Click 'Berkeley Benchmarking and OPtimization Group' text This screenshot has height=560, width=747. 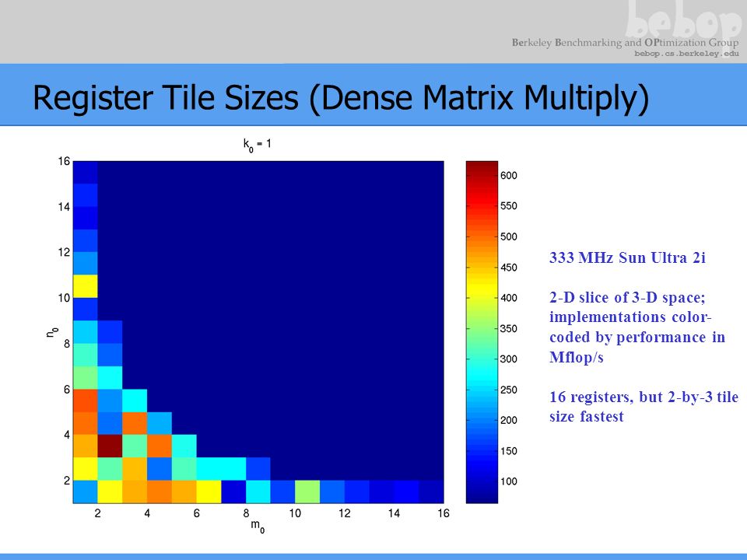pyautogui.click(x=625, y=42)
